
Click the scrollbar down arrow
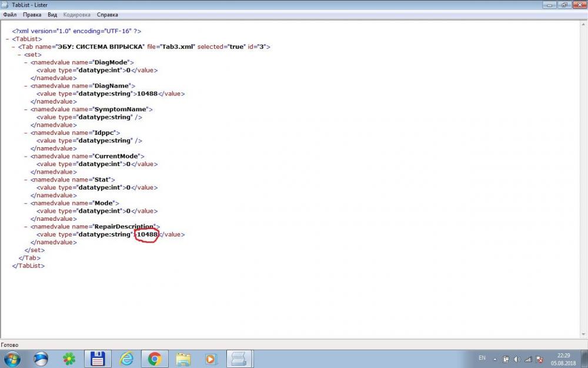(584, 334)
